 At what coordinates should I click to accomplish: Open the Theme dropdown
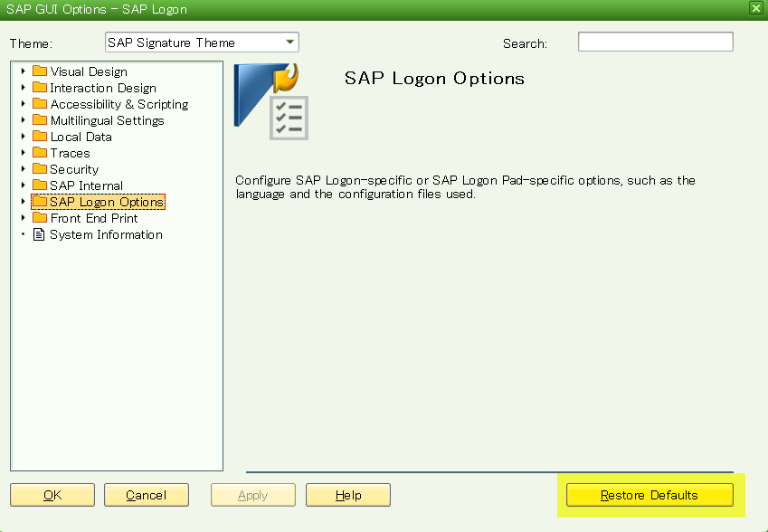290,43
